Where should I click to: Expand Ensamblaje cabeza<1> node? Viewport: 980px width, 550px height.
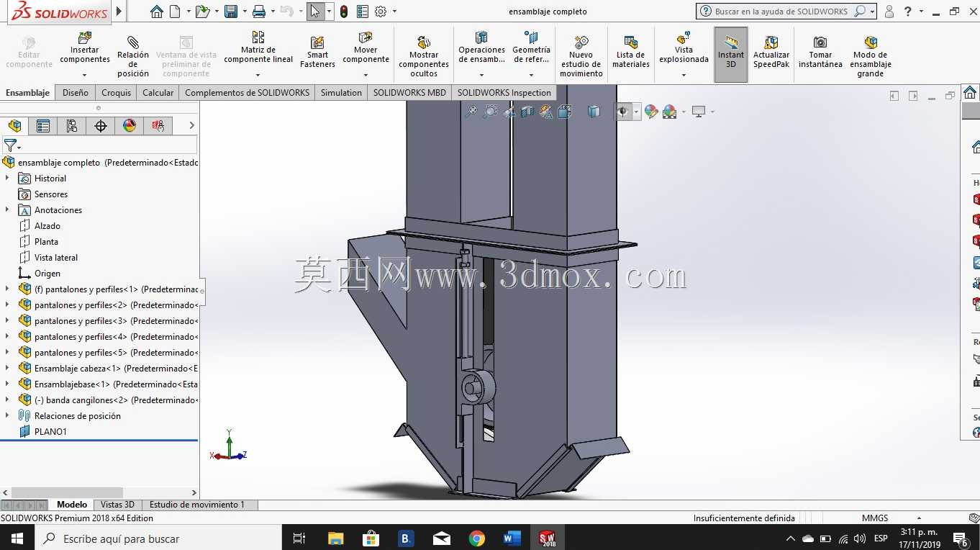click(x=7, y=369)
